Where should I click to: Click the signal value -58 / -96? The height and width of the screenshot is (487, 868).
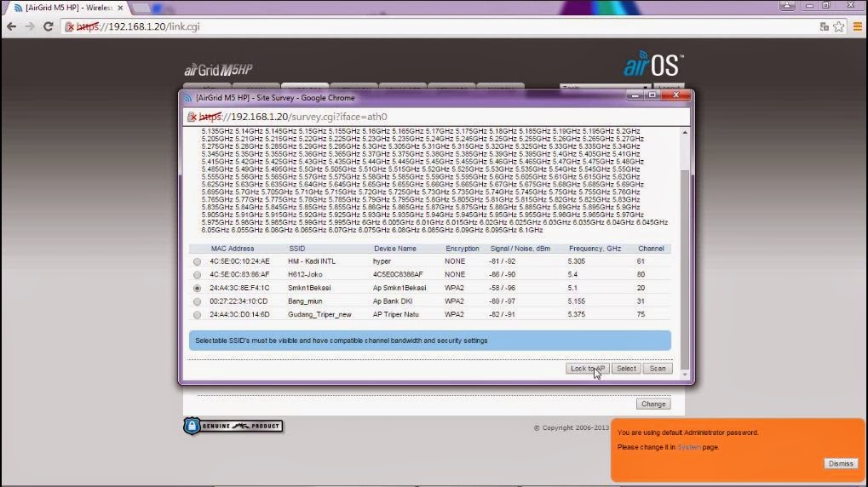[x=502, y=288]
